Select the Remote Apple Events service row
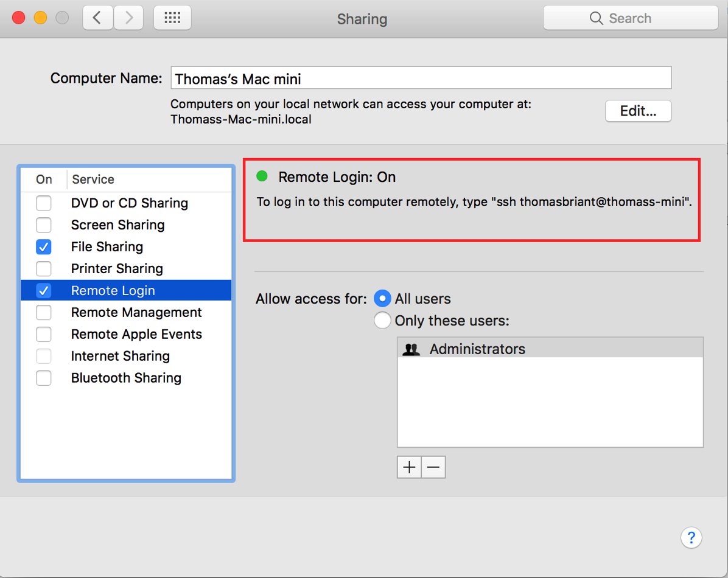728x578 pixels. pyautogui.click(x=126, y=334)
